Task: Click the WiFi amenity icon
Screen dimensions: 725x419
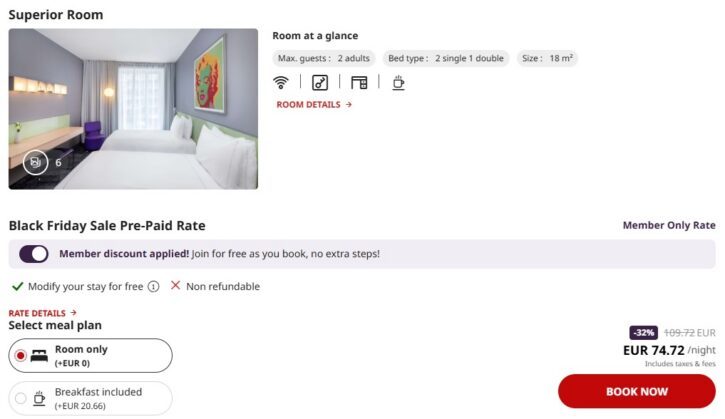Action: pyautogui.click(x=281, y=83)
